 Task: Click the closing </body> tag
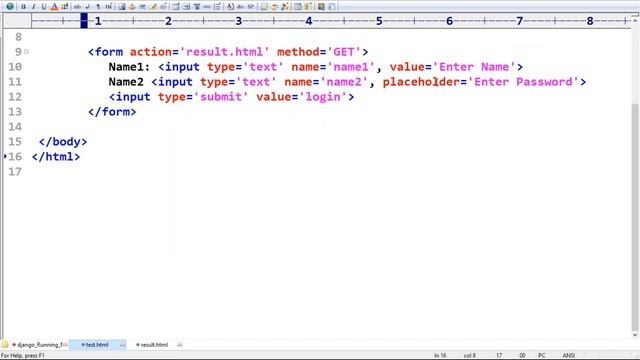(x=63, y=142)
